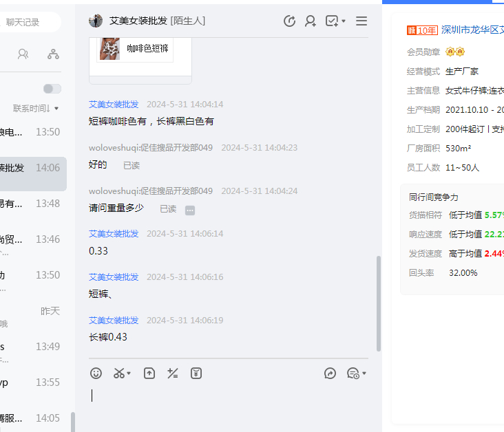Expand the quick reply dropdown arrow
504x432 pixels.
pos(364,374)
